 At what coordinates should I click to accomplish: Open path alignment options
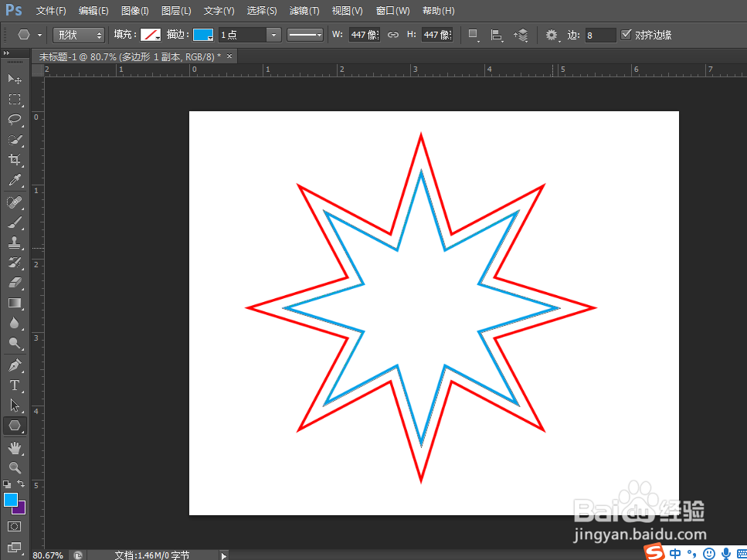[497, 35]
